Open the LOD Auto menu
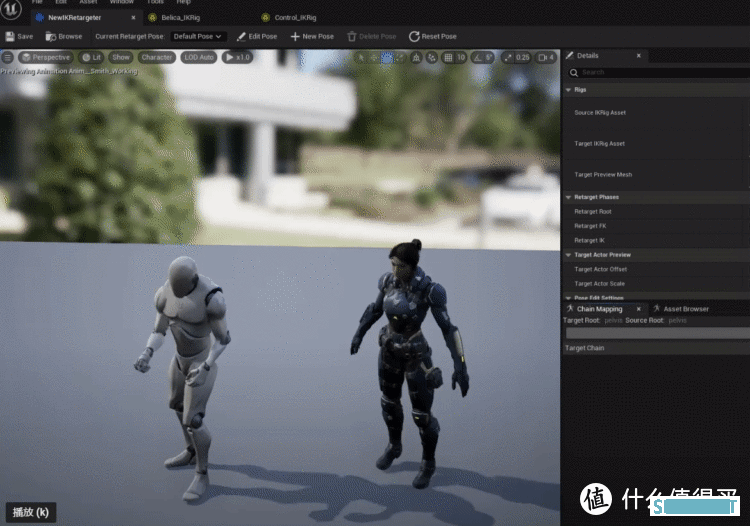Image resolution: width=750 pixels, height=526 pixels. (x=199, y=57)
